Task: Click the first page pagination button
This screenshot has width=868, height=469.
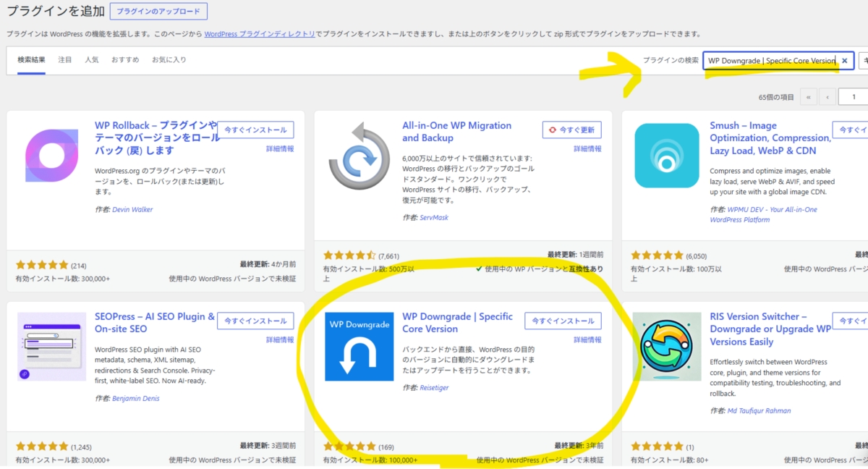Action: click(x=809, y=97)
